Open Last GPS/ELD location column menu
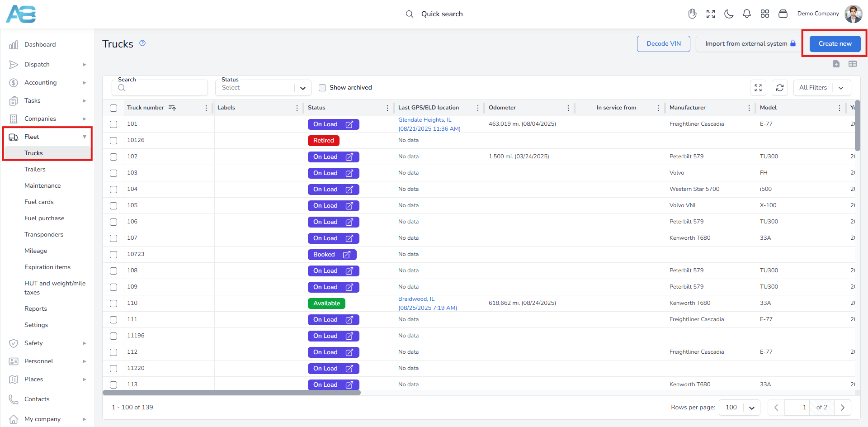Viewport: 868px width, 427px height. pyautogui.click(x=478, y=108)
